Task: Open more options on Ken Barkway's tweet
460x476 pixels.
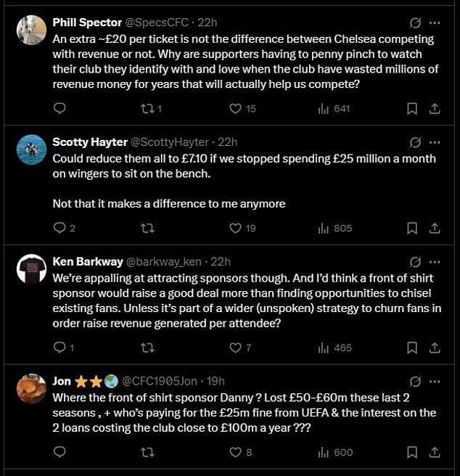Action: [x=435, y=262]
